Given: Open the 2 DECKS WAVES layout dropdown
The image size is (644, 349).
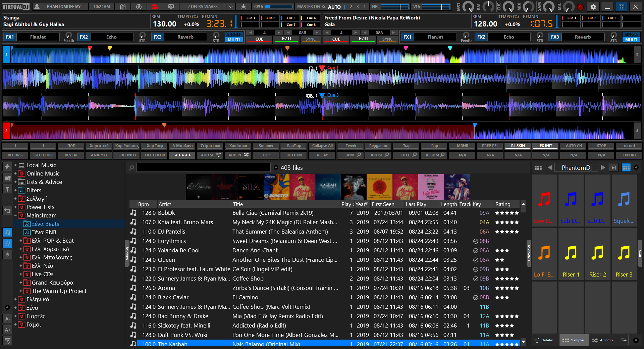Looking at the screenshot, I should [230, 7].
